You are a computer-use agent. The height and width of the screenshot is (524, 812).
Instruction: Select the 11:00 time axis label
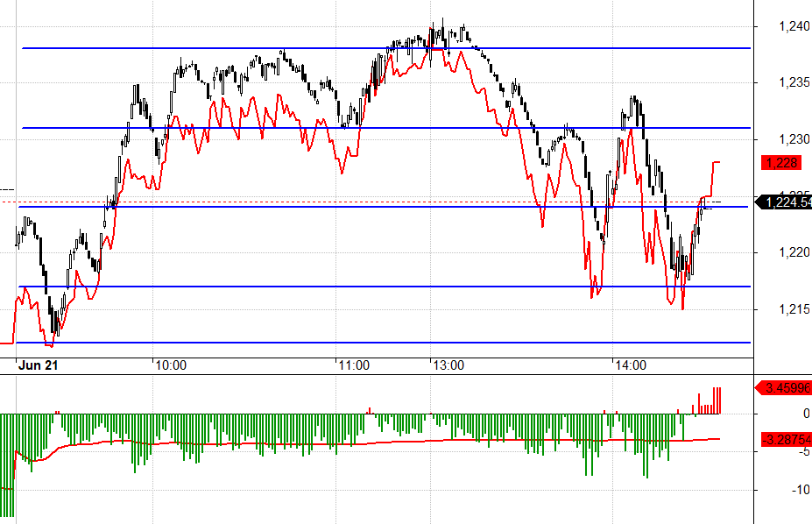tap(354, 365)
